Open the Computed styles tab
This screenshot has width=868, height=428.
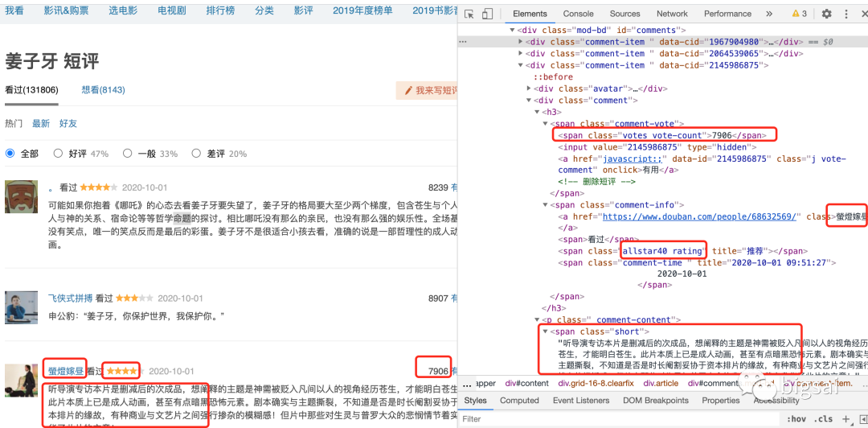[520, 401]
